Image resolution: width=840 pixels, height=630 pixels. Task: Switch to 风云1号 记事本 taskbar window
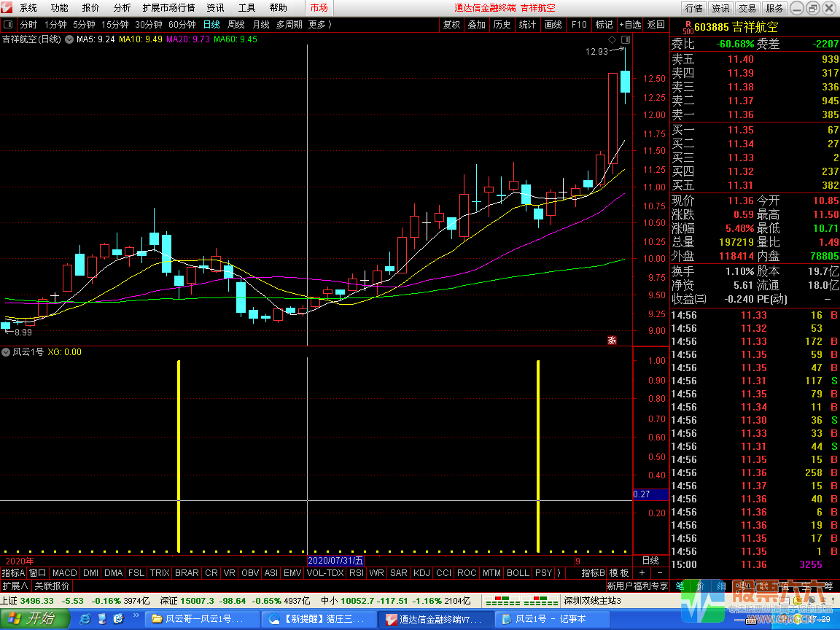552,619
